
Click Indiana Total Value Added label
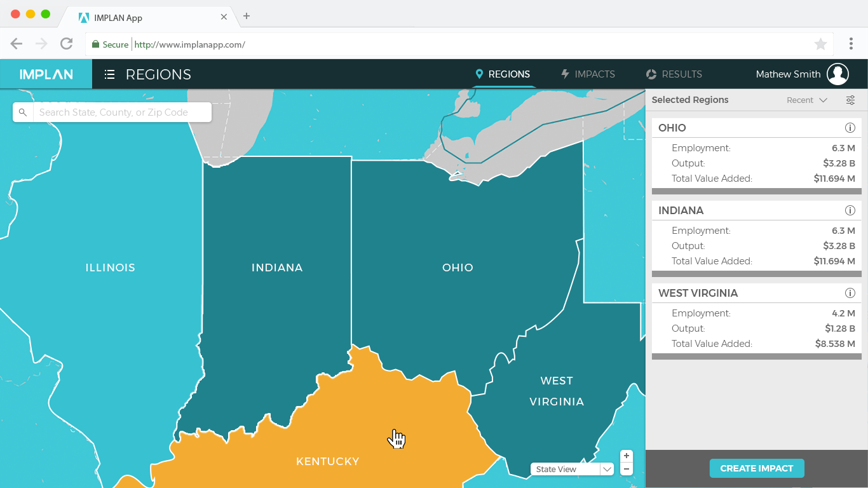pyautogui.click(x=712, y=261)
